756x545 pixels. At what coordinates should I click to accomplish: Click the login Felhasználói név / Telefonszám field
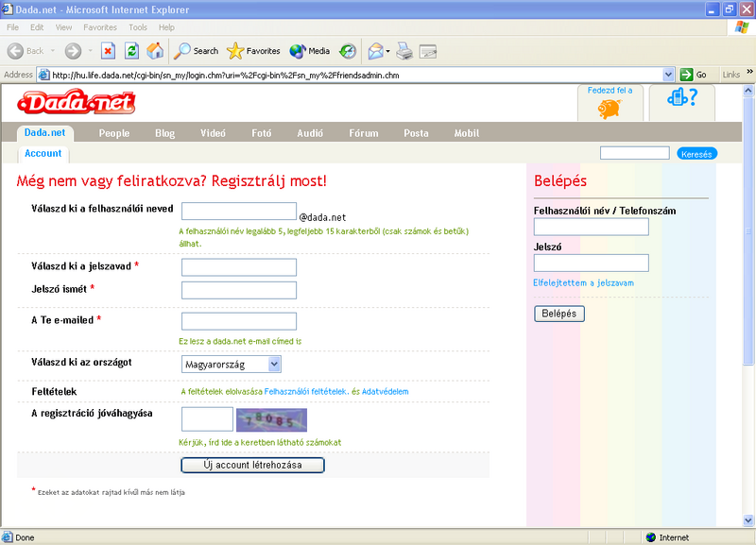click(x=592, y=227)
